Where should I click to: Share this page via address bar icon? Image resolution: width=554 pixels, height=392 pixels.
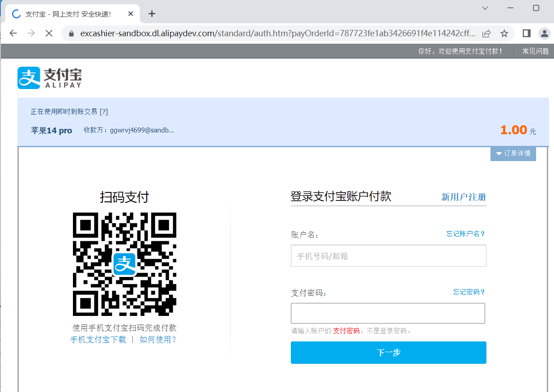[x=486, y=34]
